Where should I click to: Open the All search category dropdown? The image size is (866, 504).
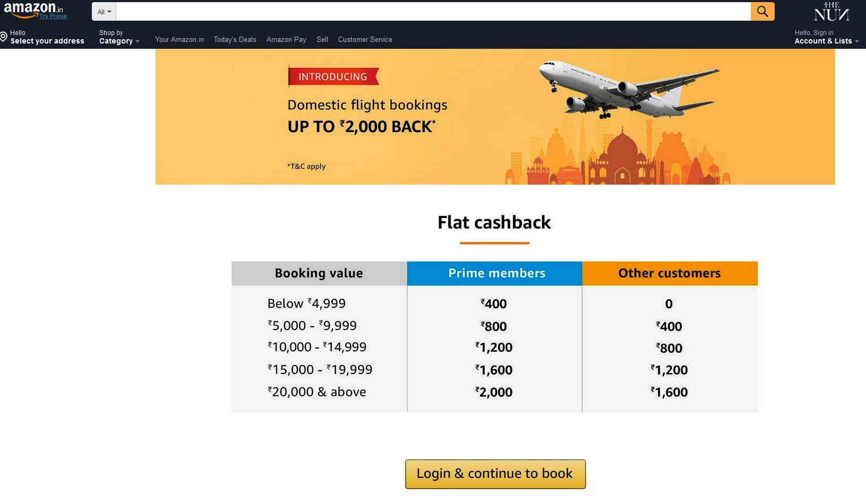pyautogui.click(x=104, y=12)
